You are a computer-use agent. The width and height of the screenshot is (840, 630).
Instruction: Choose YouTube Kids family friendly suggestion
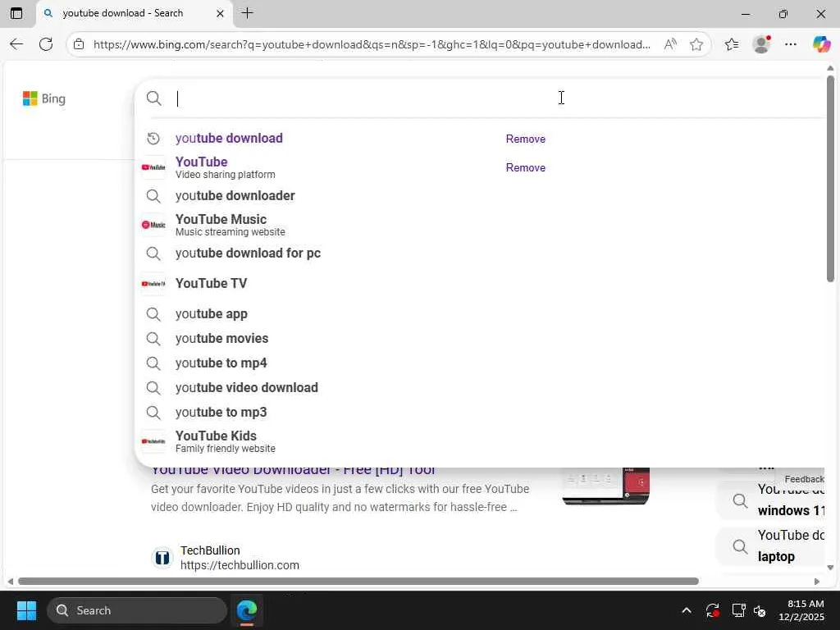click(x=225, y=441)
